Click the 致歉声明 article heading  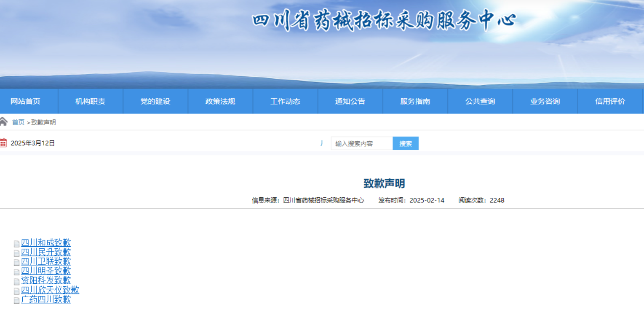(384, 183)
